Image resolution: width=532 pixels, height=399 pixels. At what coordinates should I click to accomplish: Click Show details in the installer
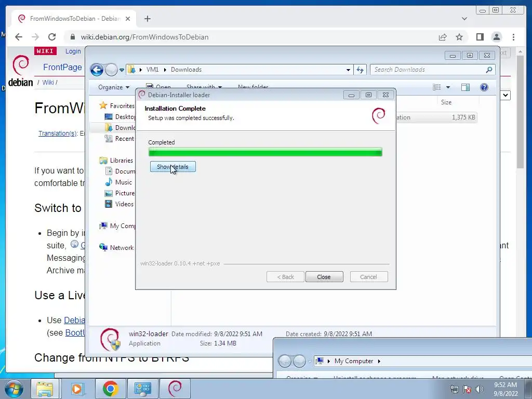(172, 167)
